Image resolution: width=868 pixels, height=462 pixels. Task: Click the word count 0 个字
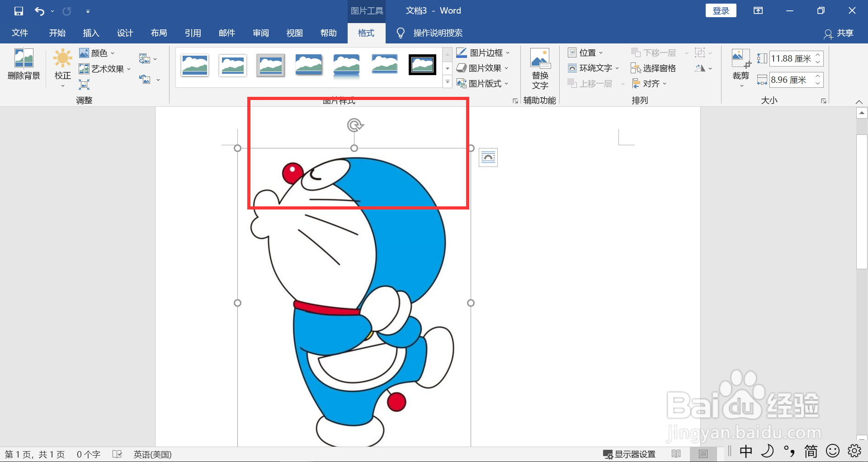click(x=88, y=454)
